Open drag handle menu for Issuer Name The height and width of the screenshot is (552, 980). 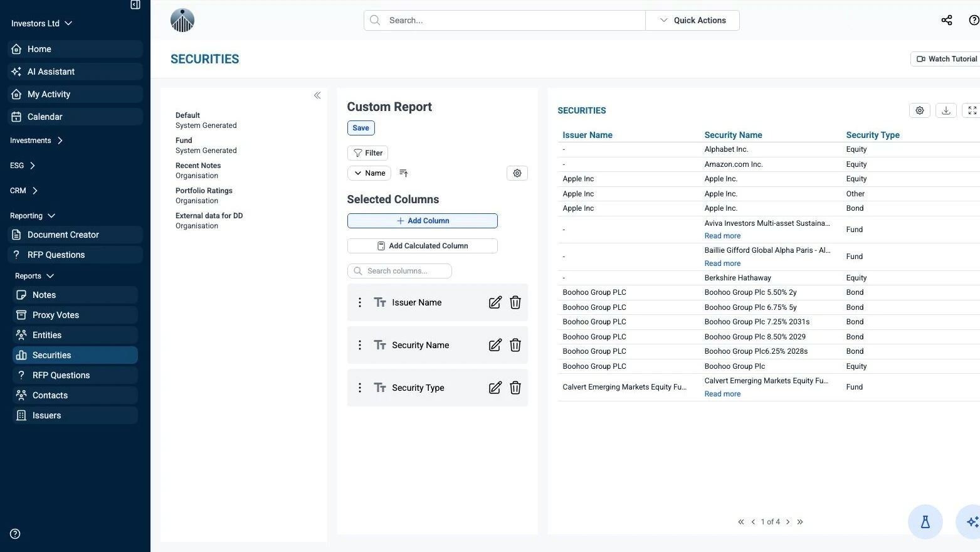(x=359, y=302)
